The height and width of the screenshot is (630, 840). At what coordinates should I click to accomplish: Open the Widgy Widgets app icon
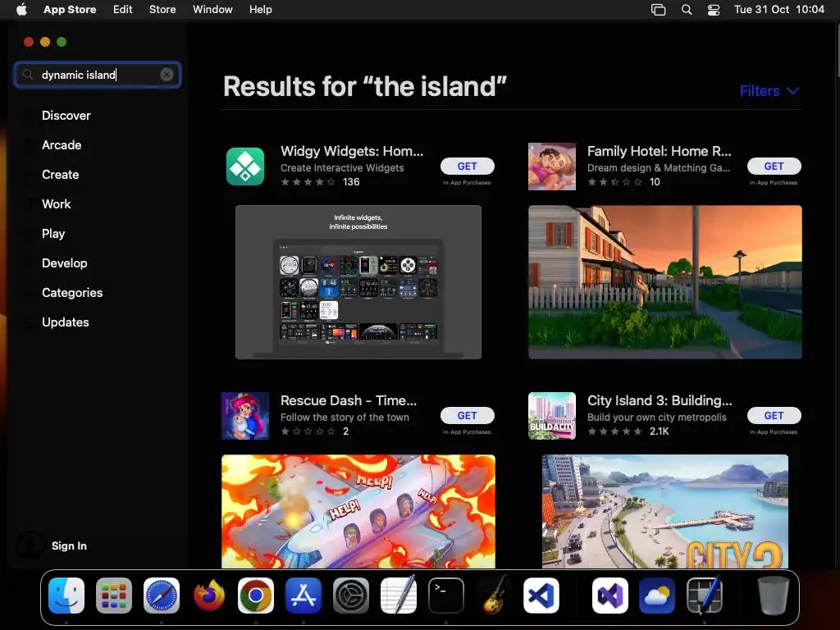[x=244, y=167]
